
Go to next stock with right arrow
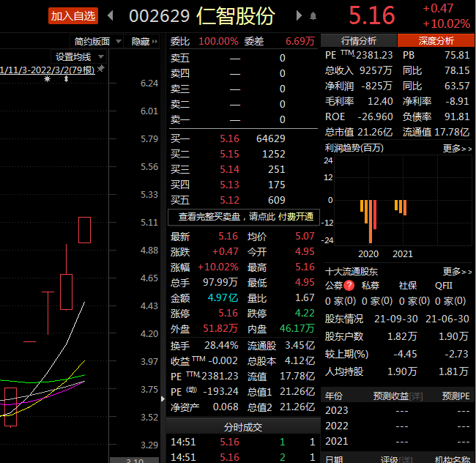point(299,15)
